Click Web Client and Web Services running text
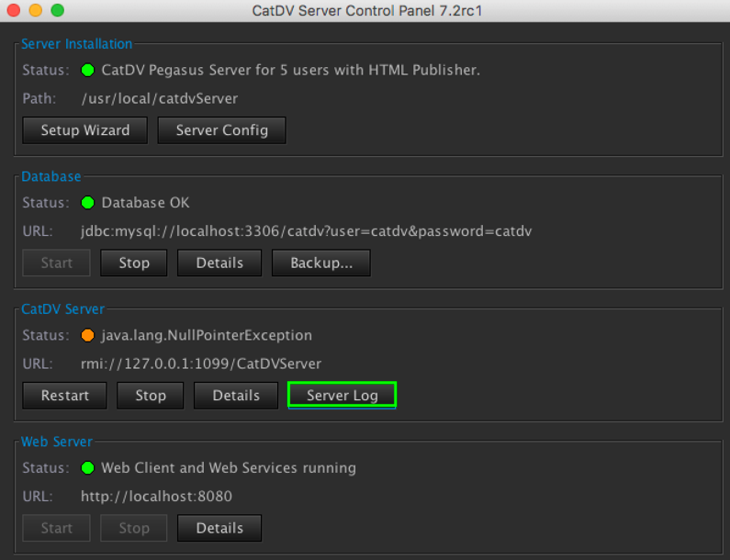This screenshot has height=560, width=730. 229,468
